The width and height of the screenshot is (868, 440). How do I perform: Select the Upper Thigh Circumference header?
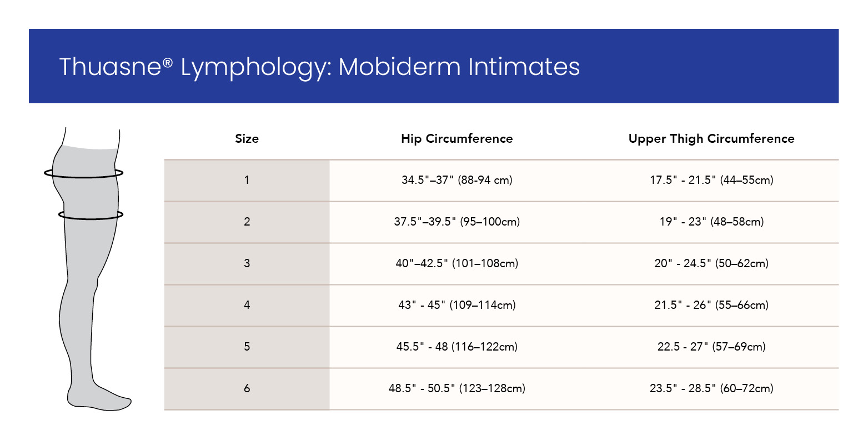click(711, 139)
